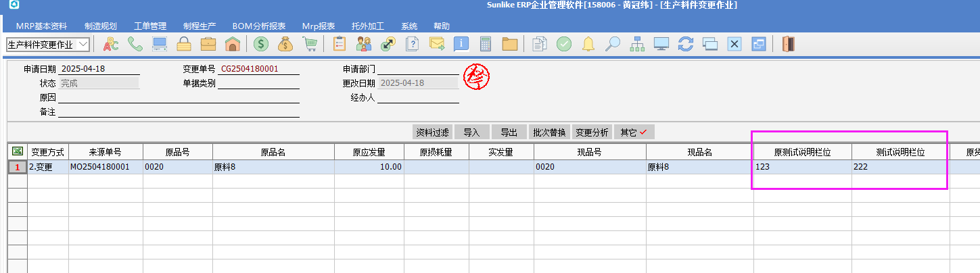Open the BOM分析报表 menu
The height and width of the screenshot is (273, 980).
pos(260,26)
